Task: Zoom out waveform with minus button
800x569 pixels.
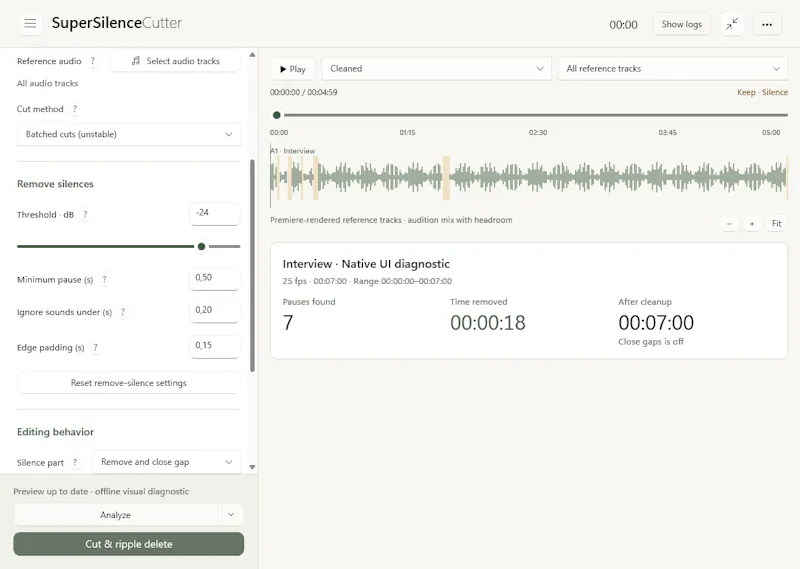Action: coord(730,224)
